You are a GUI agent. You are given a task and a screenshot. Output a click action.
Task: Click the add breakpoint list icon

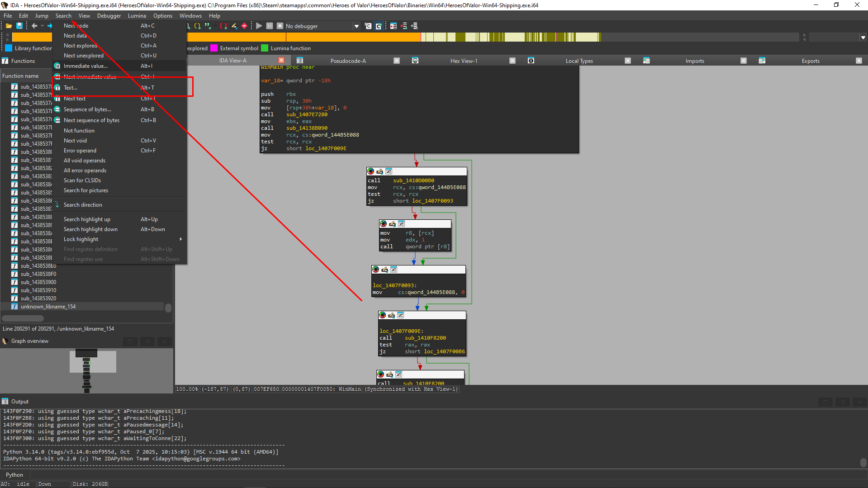pos(404,26)
